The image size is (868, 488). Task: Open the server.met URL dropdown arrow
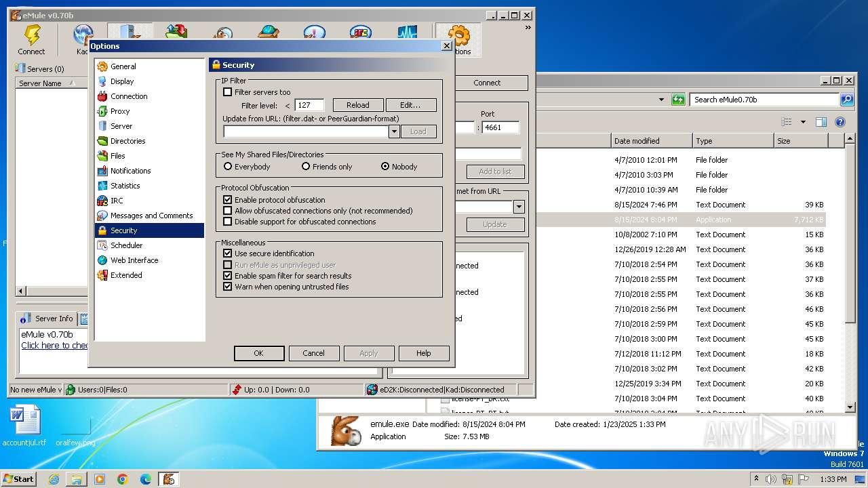click(x=519, y=207)
